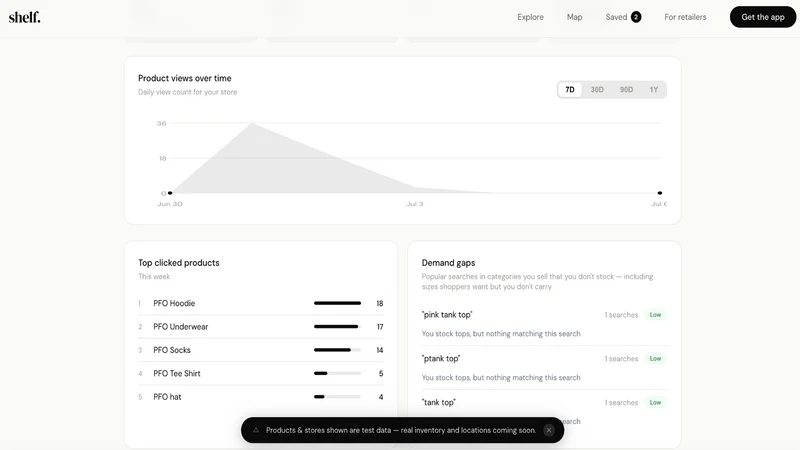
Task: Click the Top clicked products heading
Action: [x=179, y=263]
